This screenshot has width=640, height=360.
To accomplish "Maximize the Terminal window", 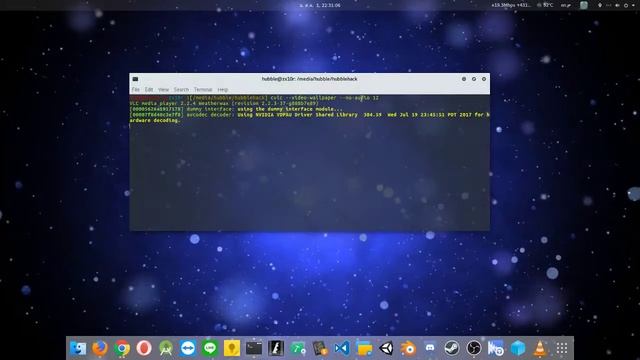I will click(474, 79).
